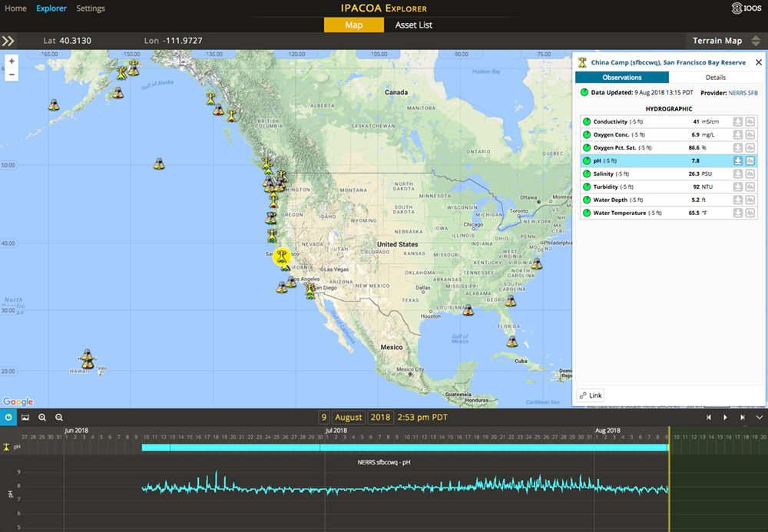This screenshot has height=532, width=768.
Task: Open the Terrain Map layer dropdown
Action: click(725, 41)
